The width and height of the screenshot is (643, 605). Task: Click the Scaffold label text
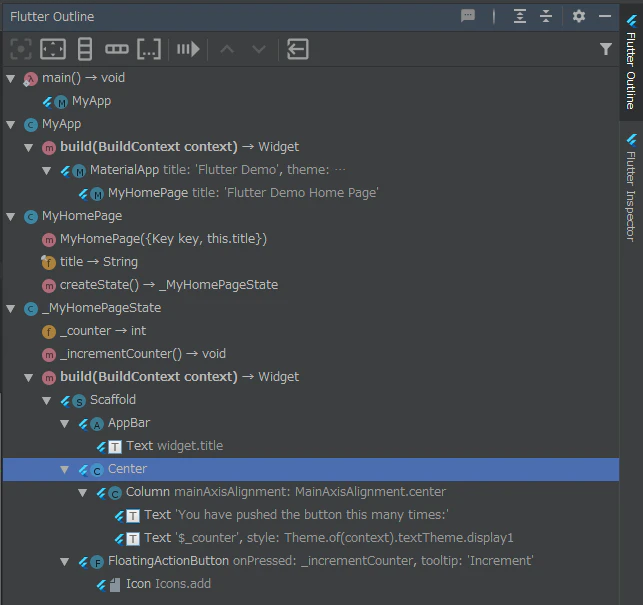tap(113, 400)
